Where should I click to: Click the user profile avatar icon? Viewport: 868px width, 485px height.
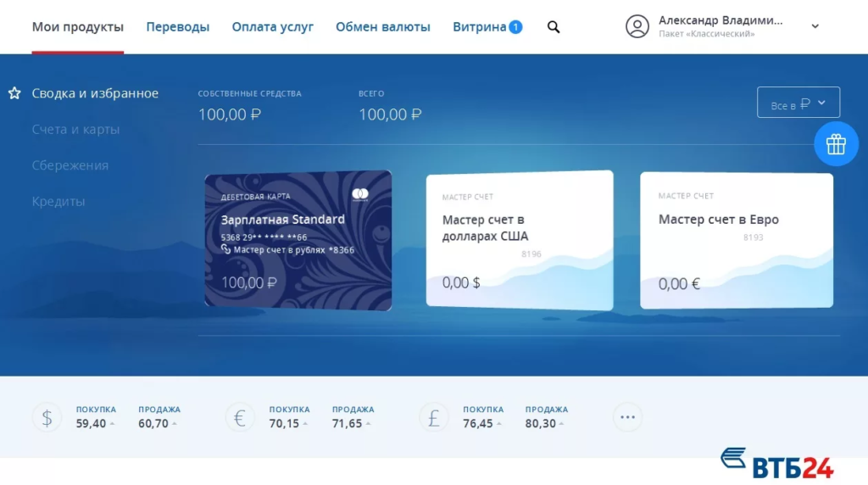tap(637, 26)
